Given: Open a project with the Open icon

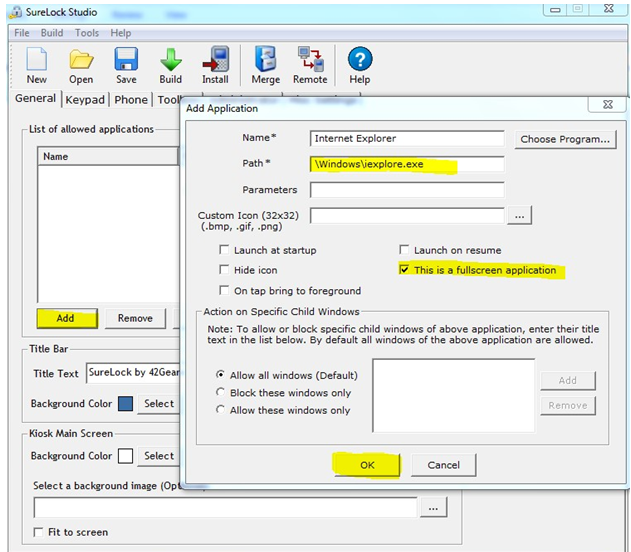Looking at the screenshot, I should tap(81, 64).
